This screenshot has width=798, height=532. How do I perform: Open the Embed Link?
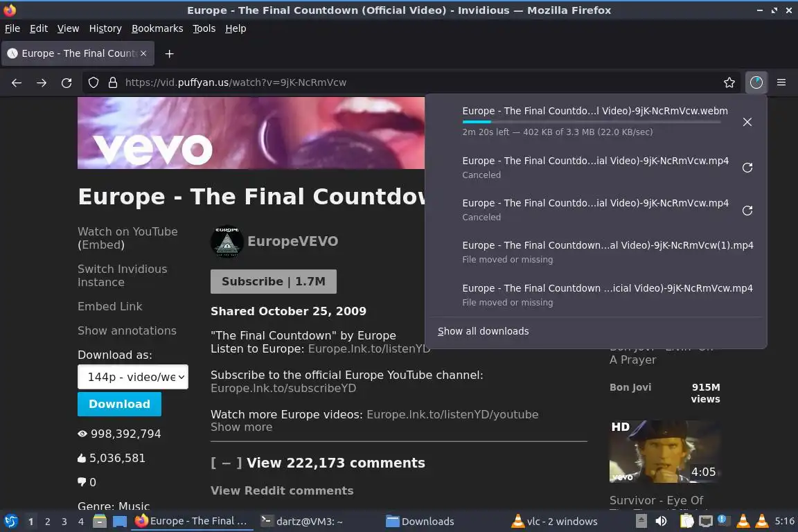tap(110, 306)
